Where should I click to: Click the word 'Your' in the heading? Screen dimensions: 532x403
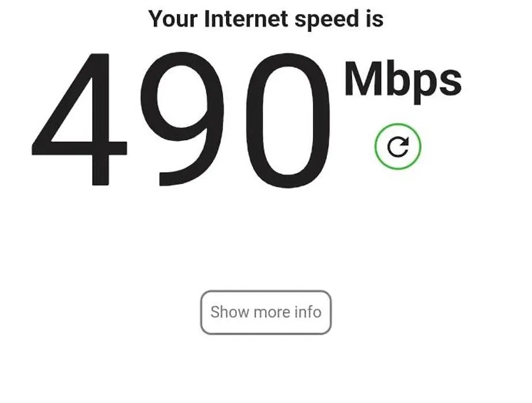point(173,18)
